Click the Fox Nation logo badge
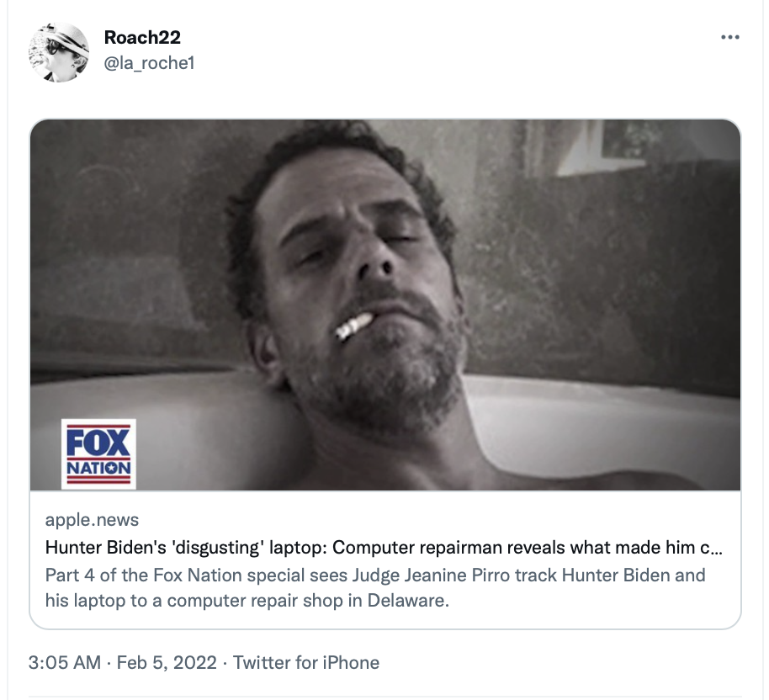769x700 pixels. coord(98,453)
